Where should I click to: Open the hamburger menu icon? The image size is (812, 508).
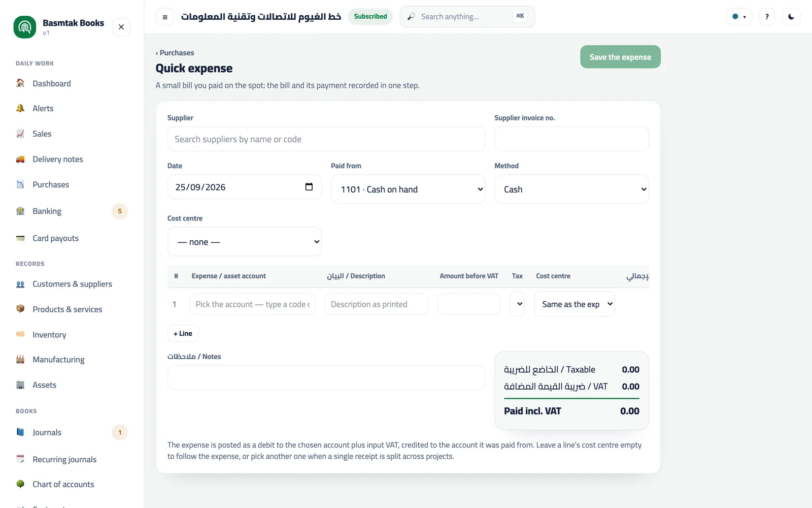[x=165, y=17]
